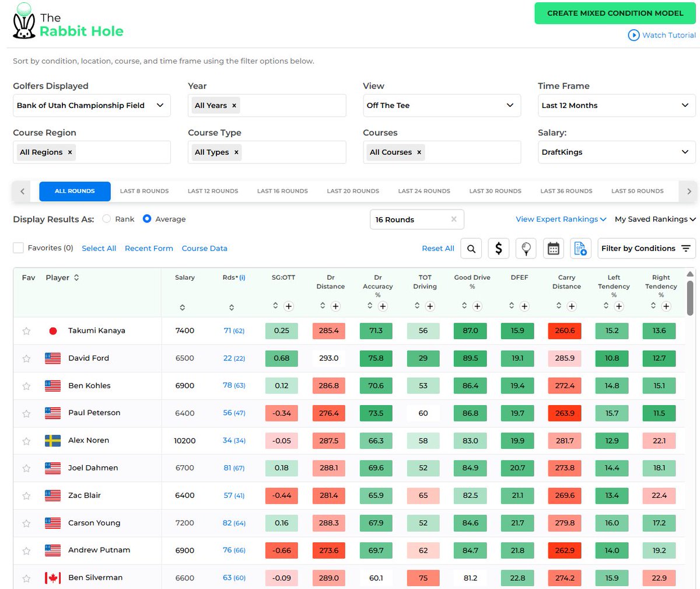700x589 pixels.
Task: Click plus icon under SG:OTT column
Action: (288, 306)
